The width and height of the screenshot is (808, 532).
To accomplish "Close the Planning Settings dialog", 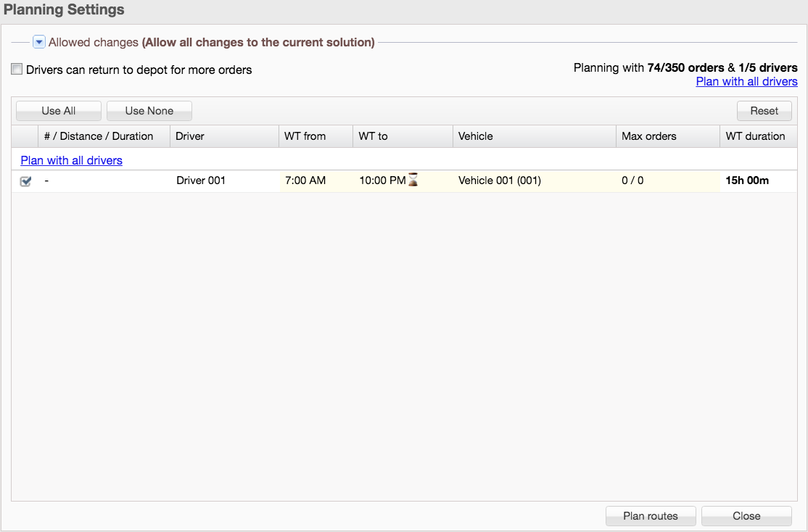I will pos(746,516).
